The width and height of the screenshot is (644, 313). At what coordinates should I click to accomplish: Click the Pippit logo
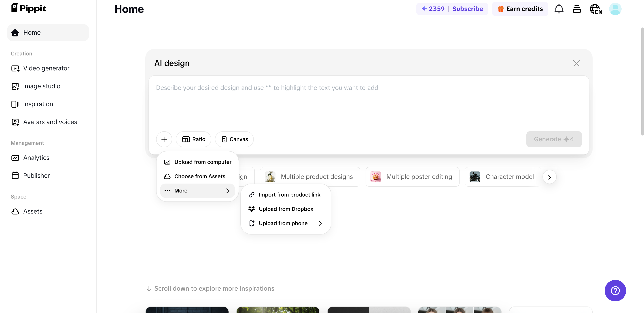coord(29,8)
